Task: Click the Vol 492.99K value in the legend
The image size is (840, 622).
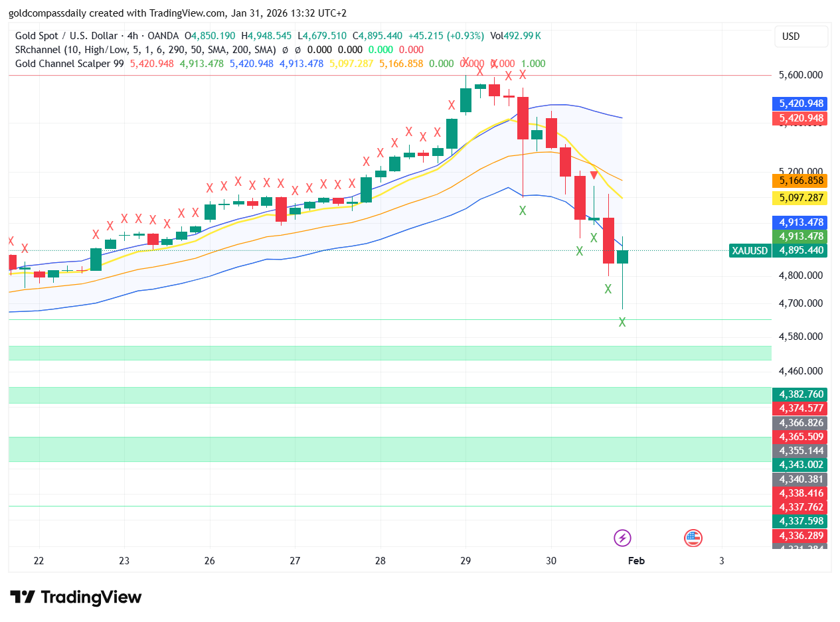Action: pos(515,36)
